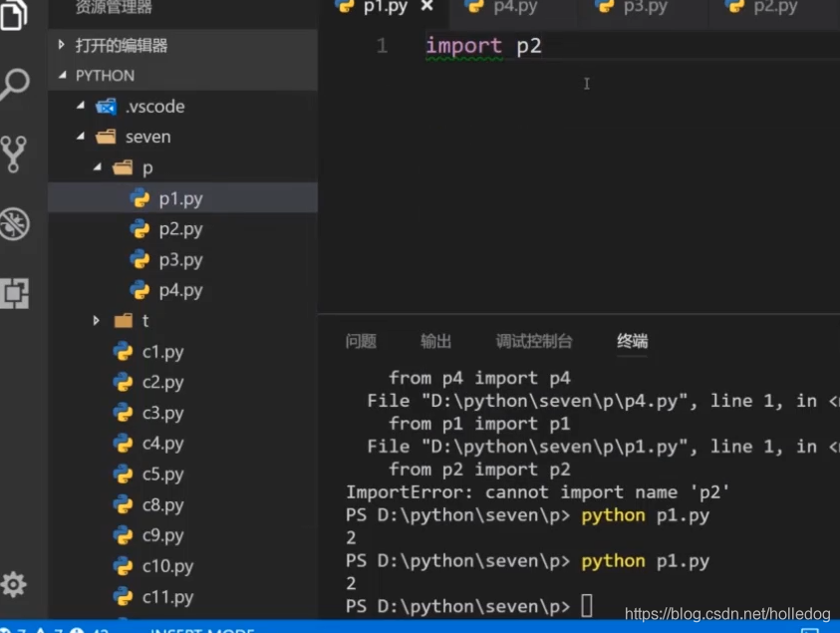Viewport: 840px width, 633px height.
Task: Focus the terminal prompt cursor
Action: click(x=587, y=606)
